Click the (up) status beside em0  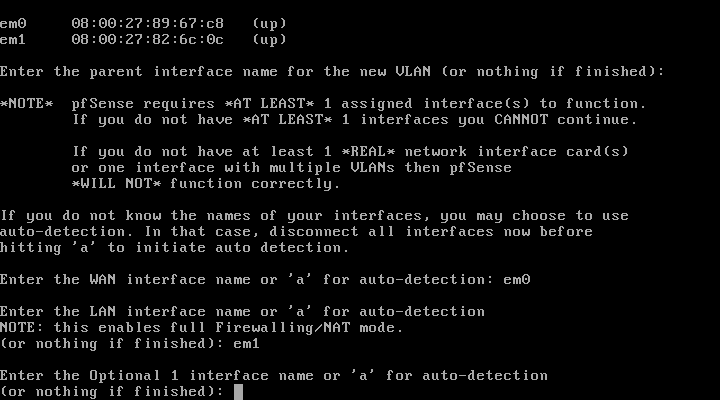click(x=270, y=23)
